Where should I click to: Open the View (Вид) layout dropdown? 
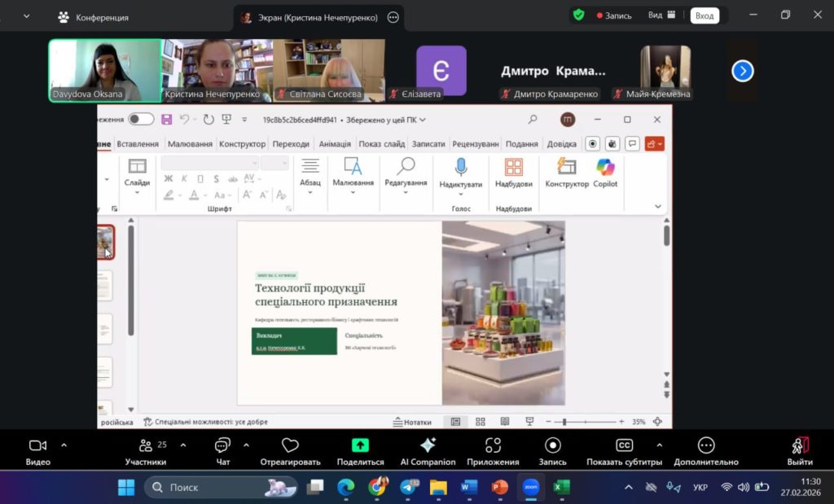tap(661, 15)
